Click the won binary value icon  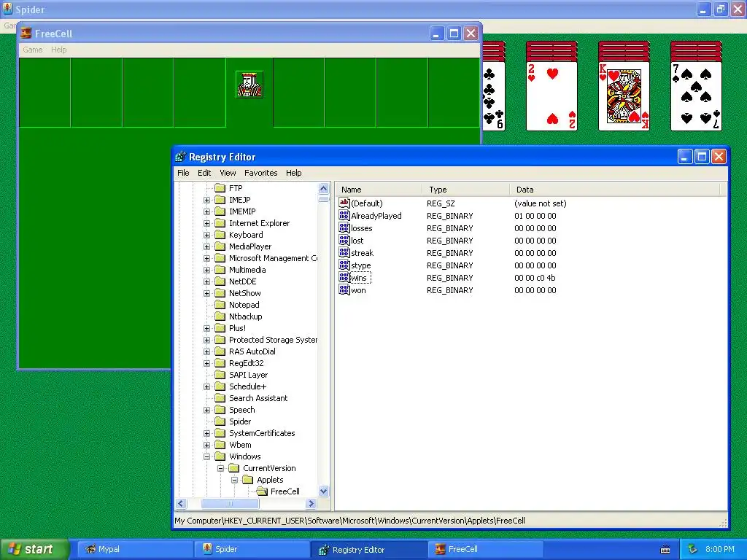coord(344,289)
